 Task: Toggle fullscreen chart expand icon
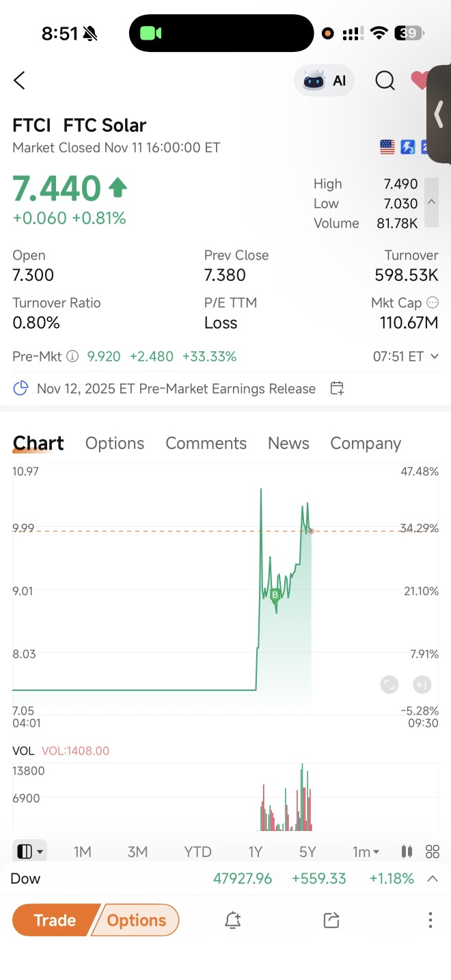(x=389, y=685)
